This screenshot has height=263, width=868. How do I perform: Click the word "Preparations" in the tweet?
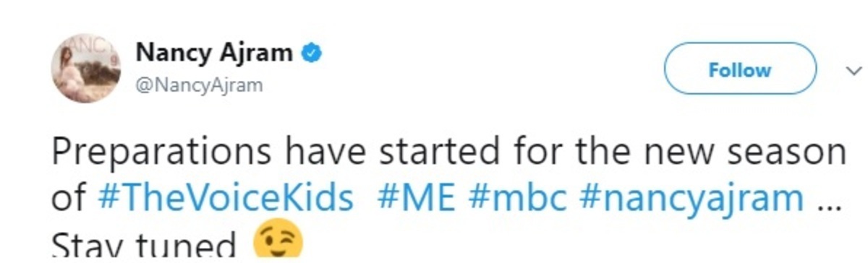click(x=161, y=154)
